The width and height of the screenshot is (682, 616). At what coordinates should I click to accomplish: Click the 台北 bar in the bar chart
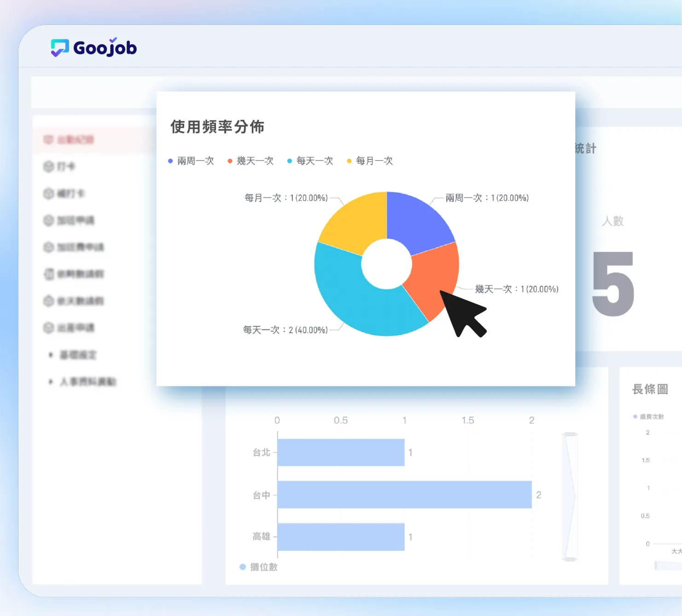click(x=341, y=452)
